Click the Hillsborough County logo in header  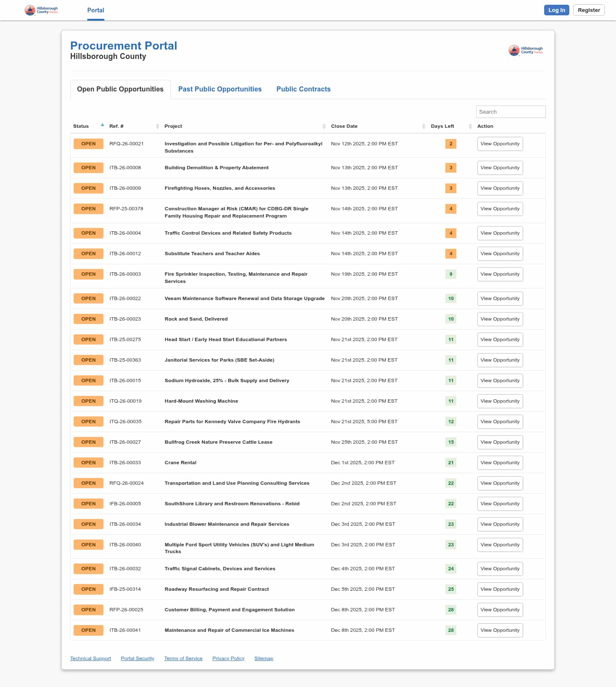point(41,10)
